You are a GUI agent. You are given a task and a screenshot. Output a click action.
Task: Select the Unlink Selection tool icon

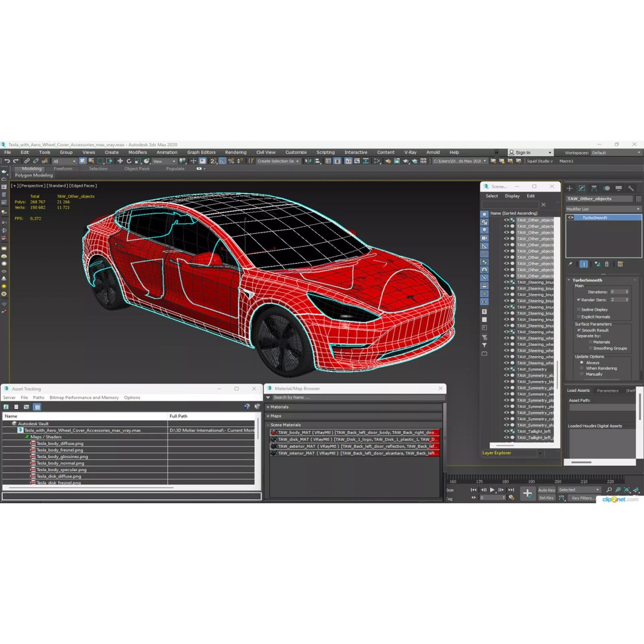36,161
